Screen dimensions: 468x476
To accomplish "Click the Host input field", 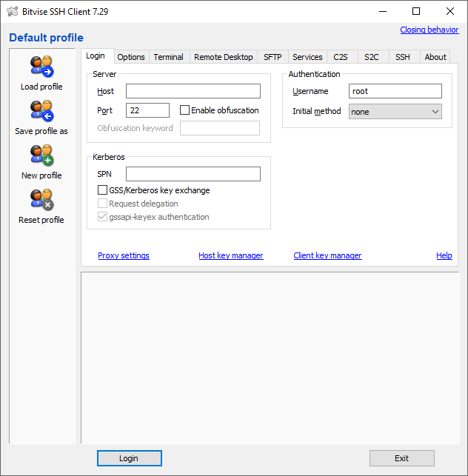I will pyautogui.click(x=193, y=91).
